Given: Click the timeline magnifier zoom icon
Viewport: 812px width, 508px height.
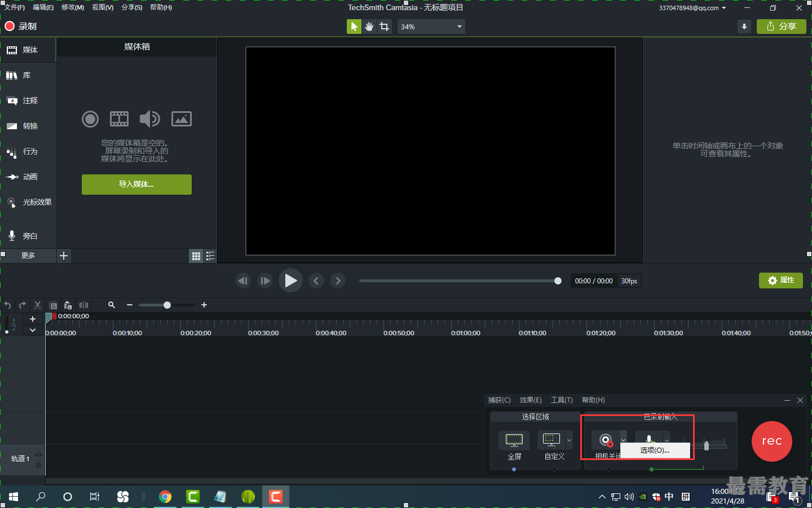Looking at the screenshot, I should 112,305.
